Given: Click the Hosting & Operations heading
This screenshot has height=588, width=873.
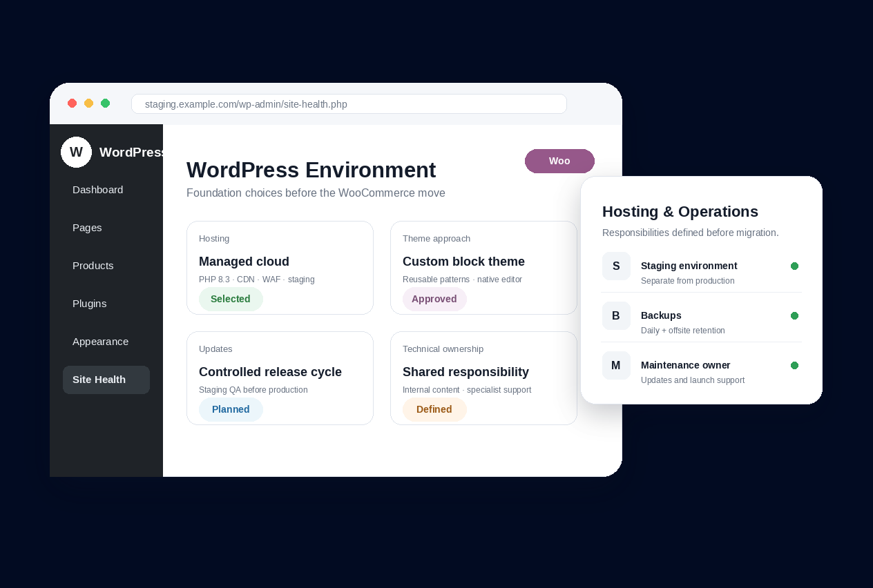Looking at the screenshot, I should click(680, 212).
